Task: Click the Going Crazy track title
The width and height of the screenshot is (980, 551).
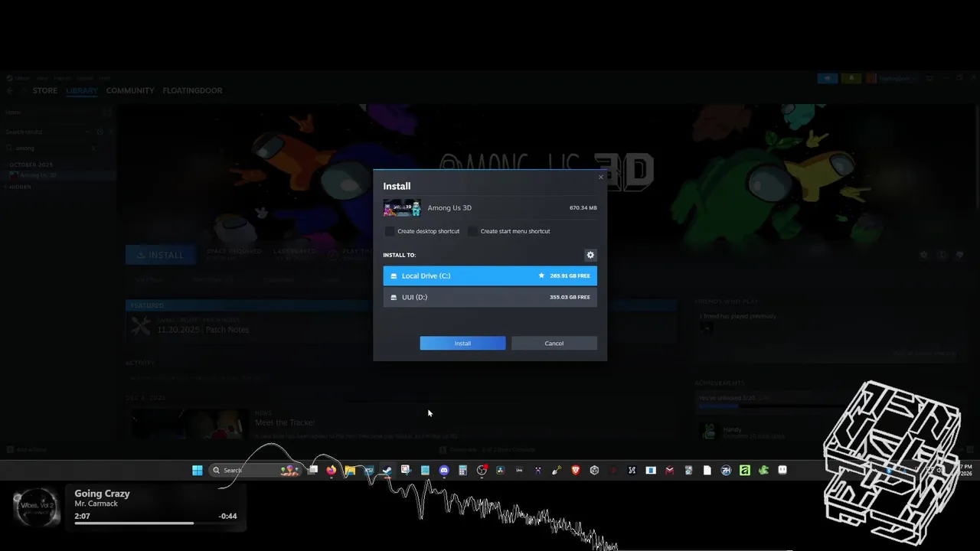Action: coord(102,494)
